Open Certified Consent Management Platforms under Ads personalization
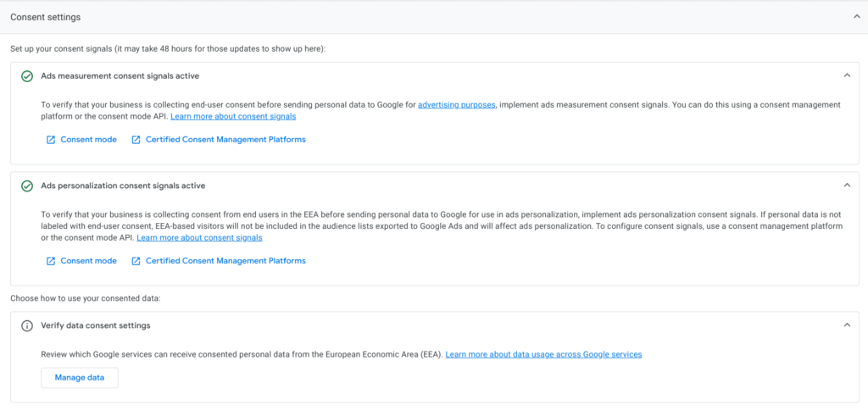The image size is (868, 416). click(225, 261)
